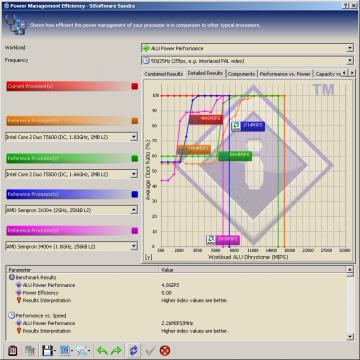Viewport: 360px width, 360px height.
Task: Save results with the floppy disk icon
Action: pyautogui.click(x=47, y=351)
